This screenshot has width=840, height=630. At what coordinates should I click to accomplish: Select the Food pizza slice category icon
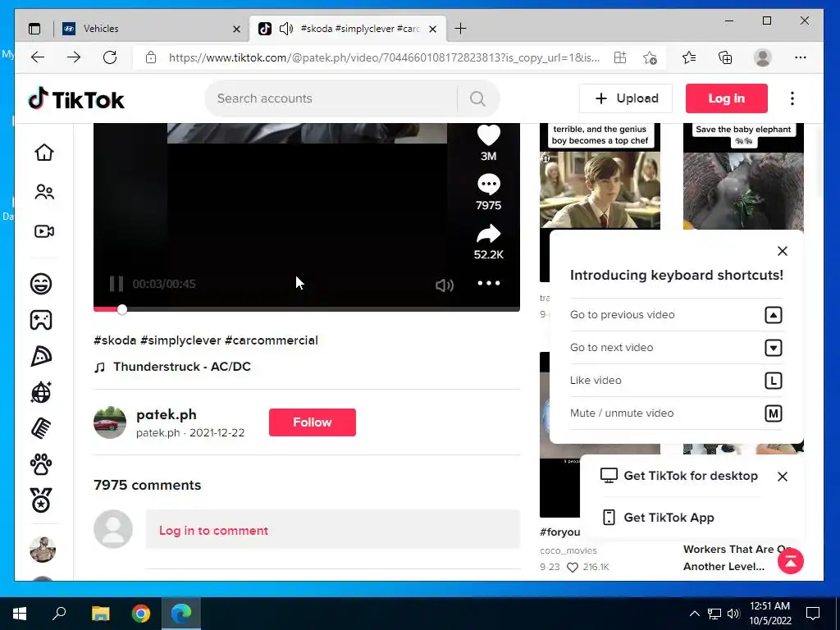click(41, 356)
